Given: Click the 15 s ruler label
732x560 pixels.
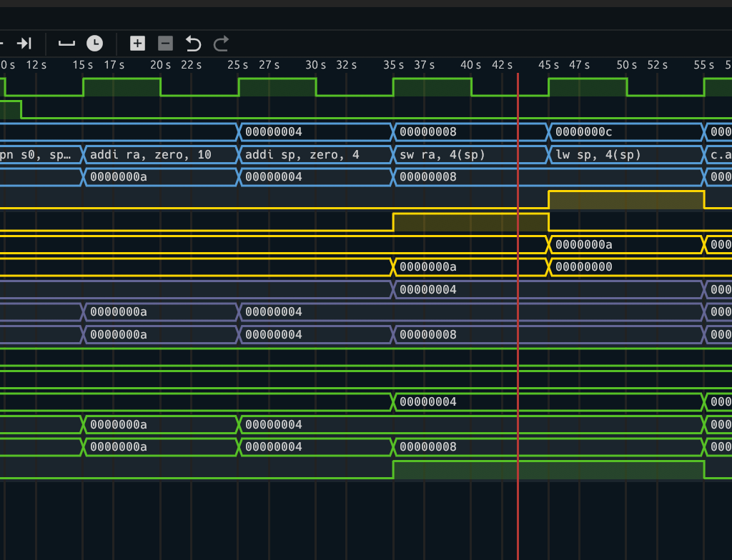Looking at the screenshot, I should [x=83, y=65].
